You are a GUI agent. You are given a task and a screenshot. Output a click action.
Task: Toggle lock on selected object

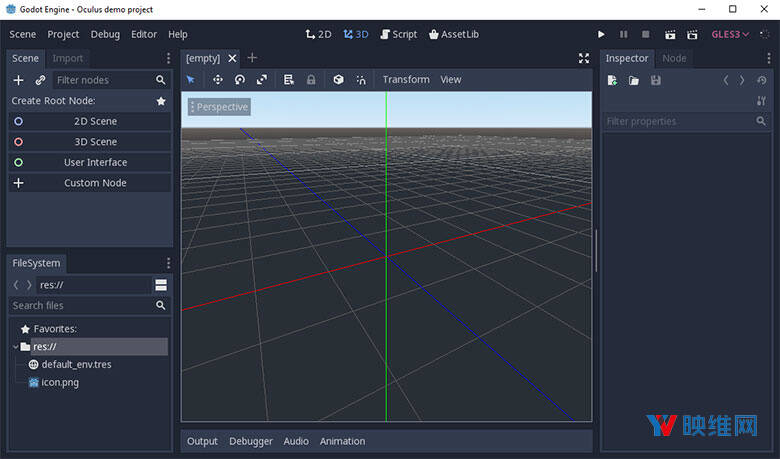311,80
